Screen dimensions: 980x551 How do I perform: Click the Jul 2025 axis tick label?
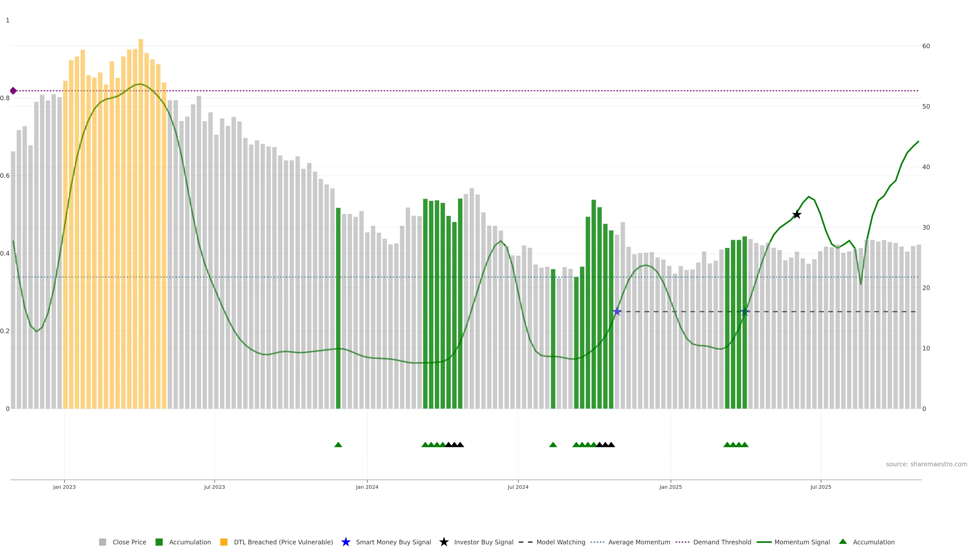pos(820,487)
